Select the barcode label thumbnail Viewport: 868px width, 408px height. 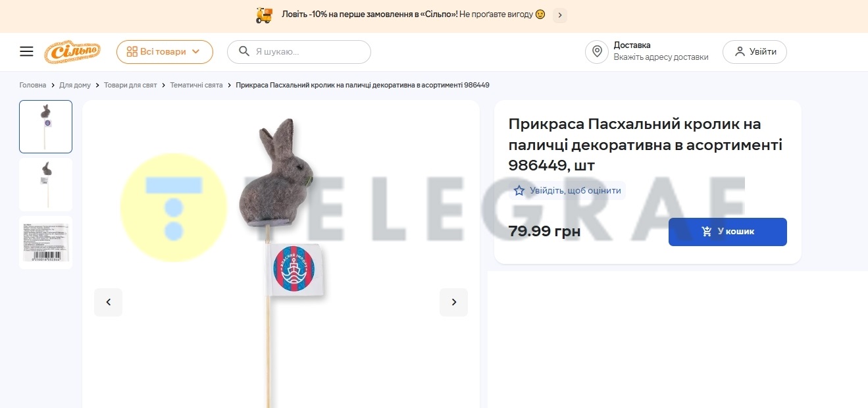coord(46,242)
